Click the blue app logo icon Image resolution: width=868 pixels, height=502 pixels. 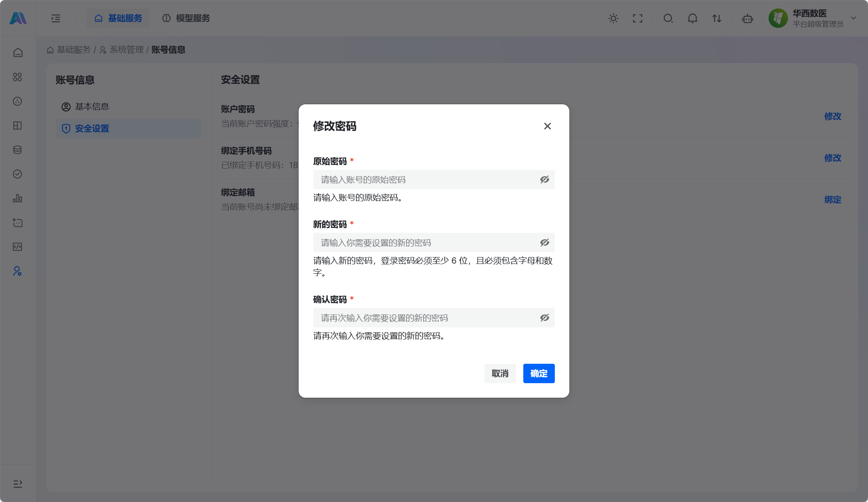18,18
